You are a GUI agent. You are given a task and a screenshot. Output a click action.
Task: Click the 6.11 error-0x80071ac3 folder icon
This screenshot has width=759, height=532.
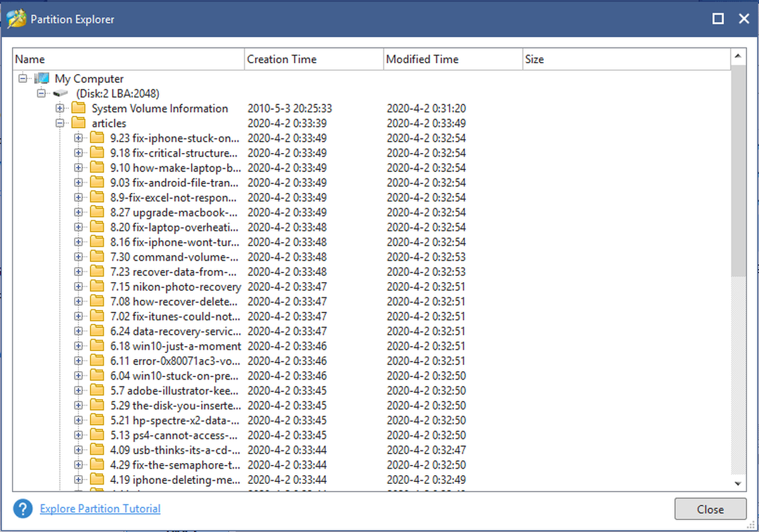(97, 361)
